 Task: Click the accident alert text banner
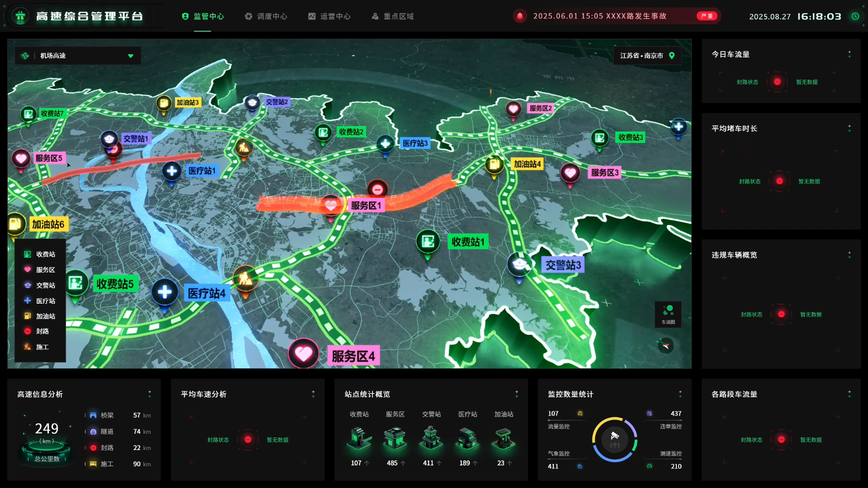point(600,16)
